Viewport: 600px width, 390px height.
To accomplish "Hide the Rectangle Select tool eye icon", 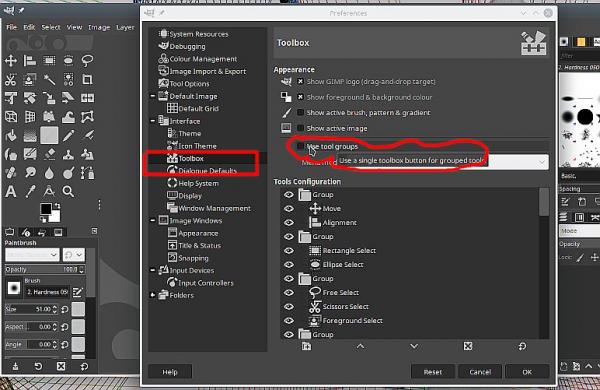I will point(289,251).
